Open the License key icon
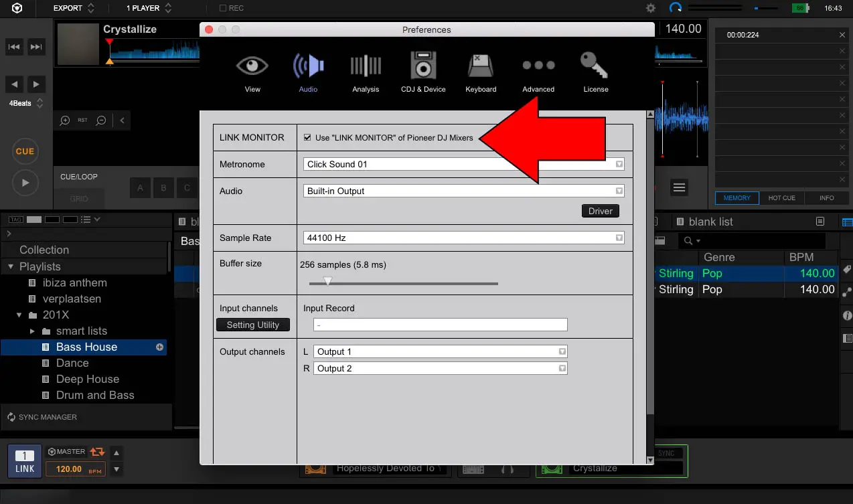The height and width of the screenshot is (504, 853). click(595, 72)
